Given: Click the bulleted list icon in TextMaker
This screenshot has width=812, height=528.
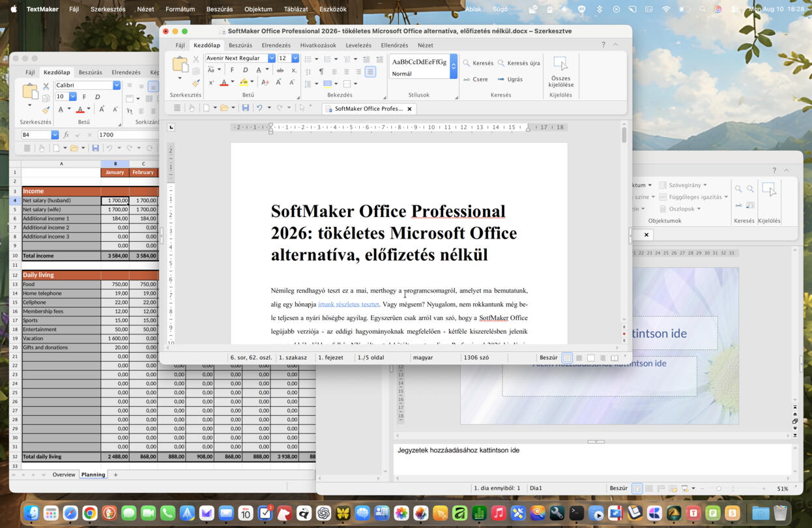Looking at the screenshot, I should click(308, 59).
